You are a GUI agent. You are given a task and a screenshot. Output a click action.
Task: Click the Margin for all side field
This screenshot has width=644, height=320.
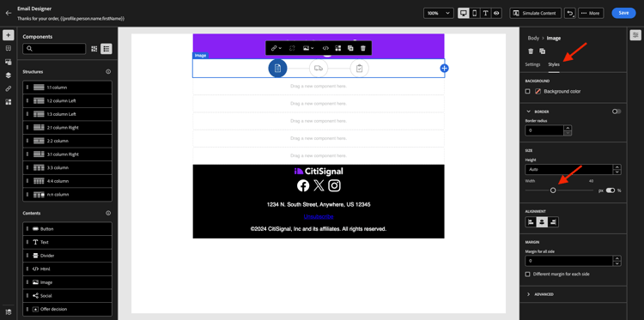(568, 261)
